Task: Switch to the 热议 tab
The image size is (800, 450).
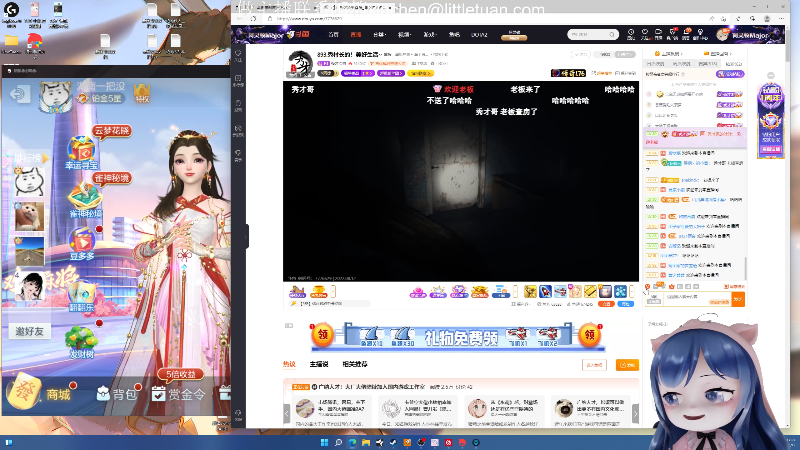Action: point(289,364)
